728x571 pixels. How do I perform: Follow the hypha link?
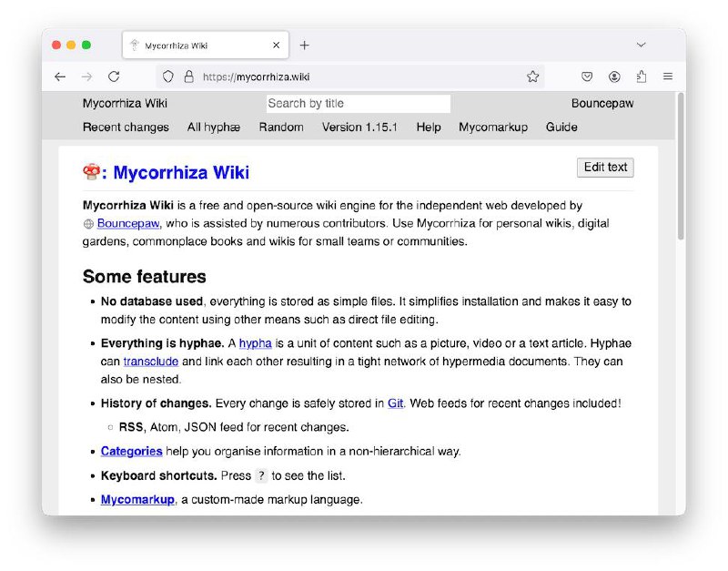(x=255, y=343)
